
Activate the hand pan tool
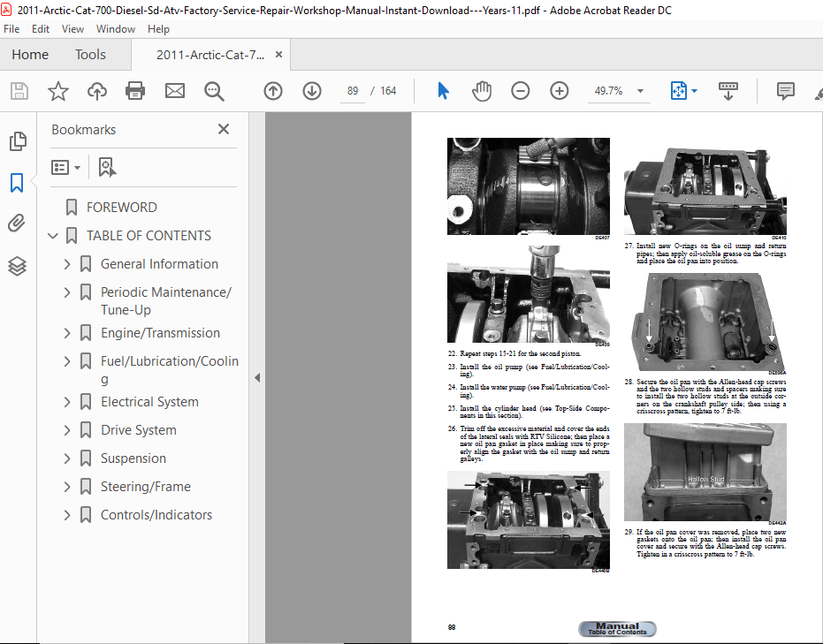(x=481, y=91)
